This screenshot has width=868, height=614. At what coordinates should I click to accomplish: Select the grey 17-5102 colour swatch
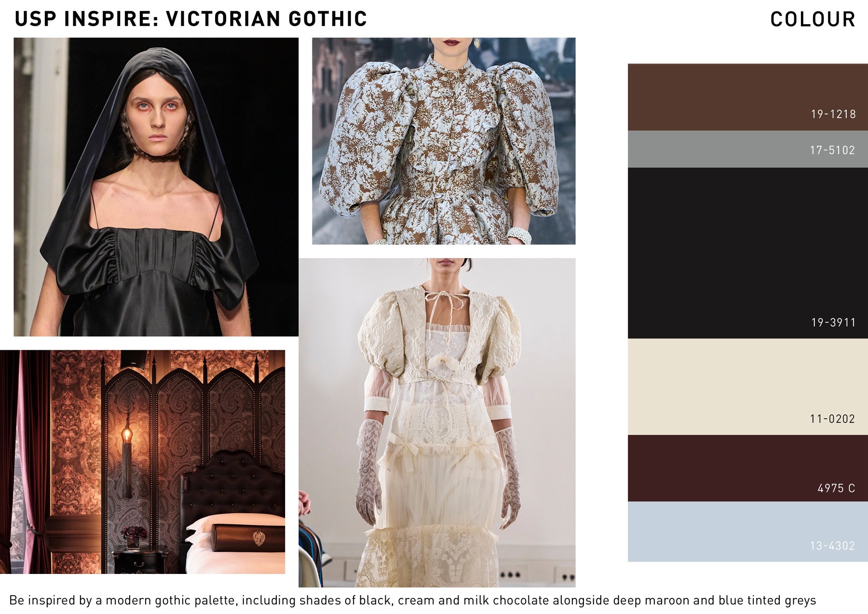coord(747,149)
